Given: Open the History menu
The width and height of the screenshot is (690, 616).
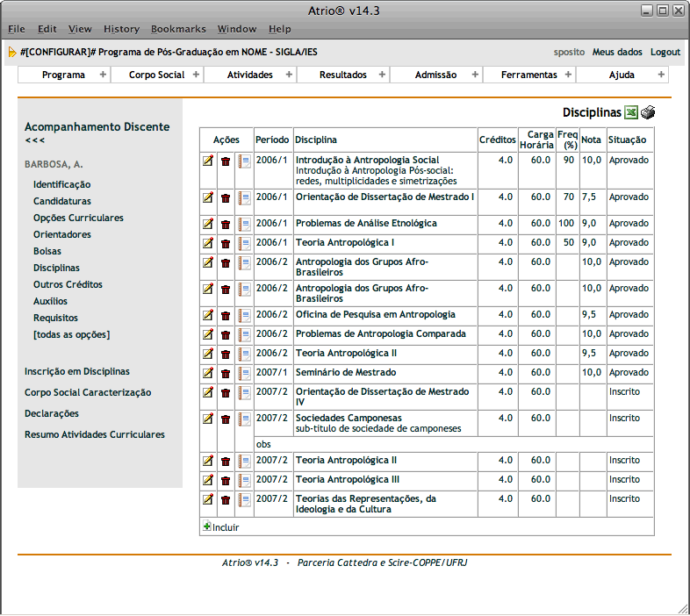Looking at the screenshot, I should (121, 29).
